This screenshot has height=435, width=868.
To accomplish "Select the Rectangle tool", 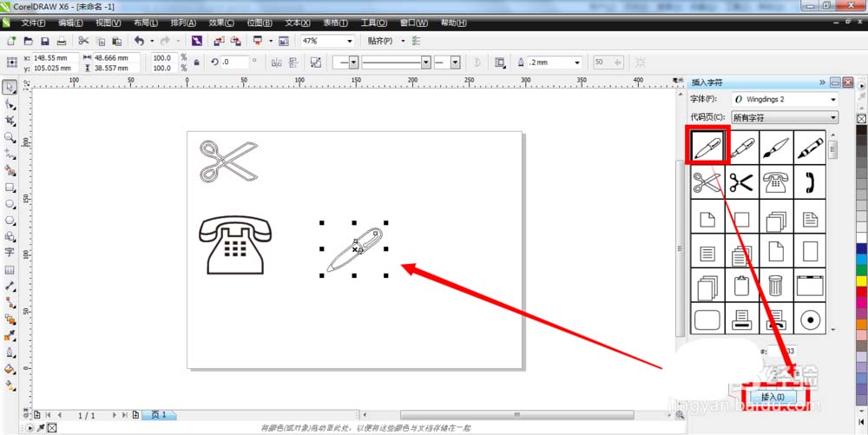I will pos(10,187).
